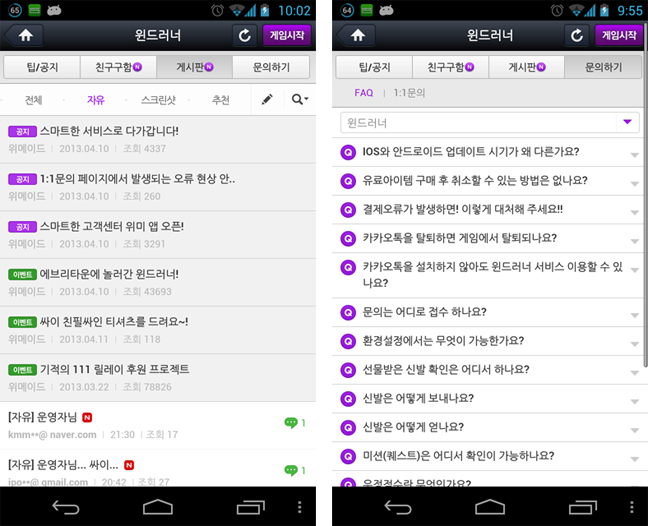The width and height of the screenshot is (648, 526).
Task: Open event post 에브리타운에 놀러간 윈드러너!
Action: coord(158,282)
